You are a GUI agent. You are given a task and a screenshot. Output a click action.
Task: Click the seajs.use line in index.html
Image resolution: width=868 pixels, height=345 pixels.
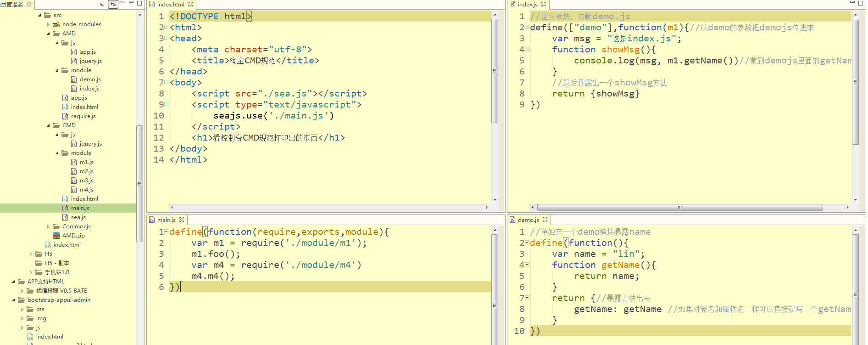(273, 116)
